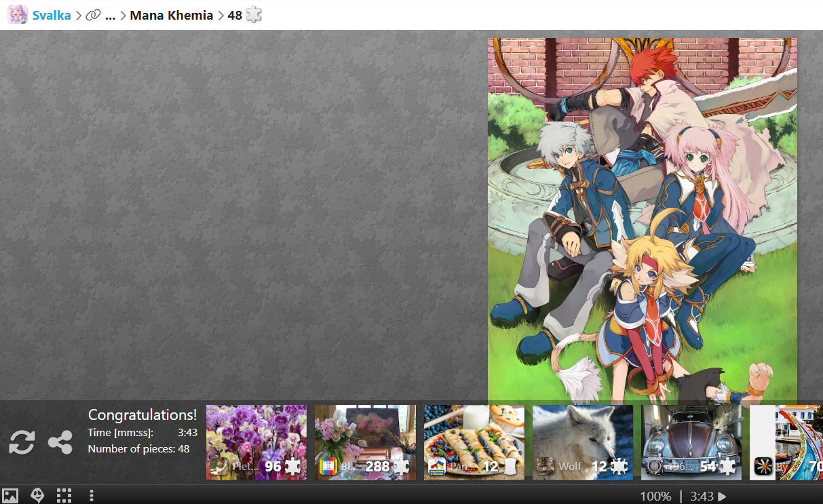Click the ghost image icon in bottom bar
Screen dimensions: 823x504
(x=37, y=496)
